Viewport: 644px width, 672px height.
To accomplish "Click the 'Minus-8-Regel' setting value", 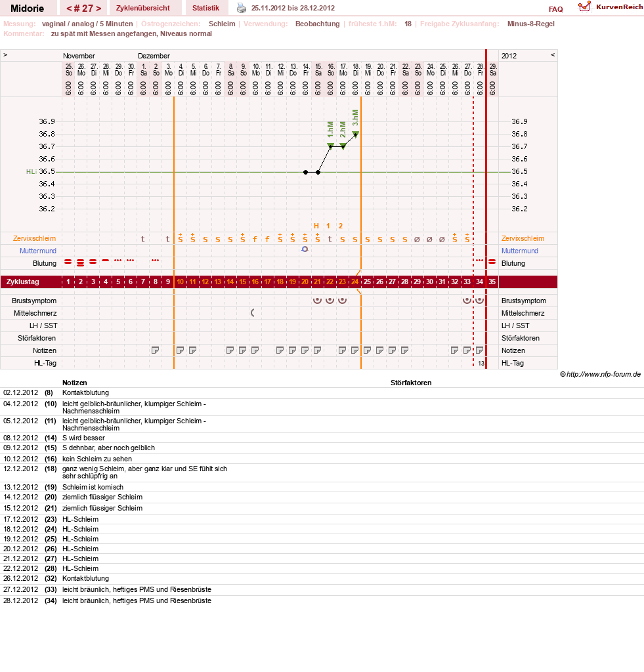I will (531, 24).
